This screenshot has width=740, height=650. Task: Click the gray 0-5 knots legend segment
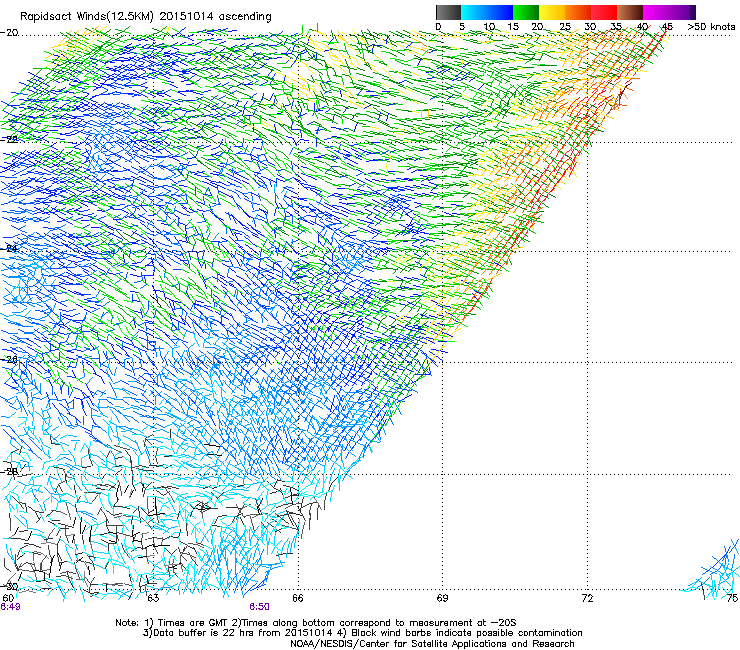click(448, 12)
